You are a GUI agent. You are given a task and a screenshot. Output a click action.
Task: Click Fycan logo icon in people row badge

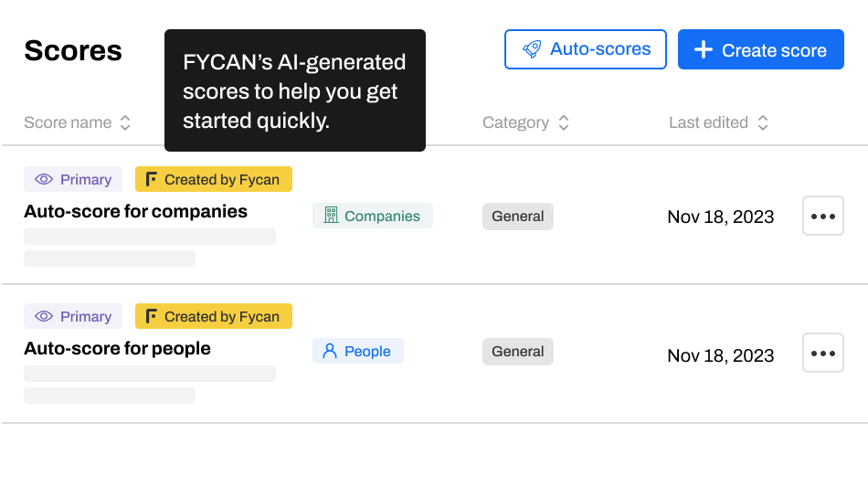click(x=151, y=316)
